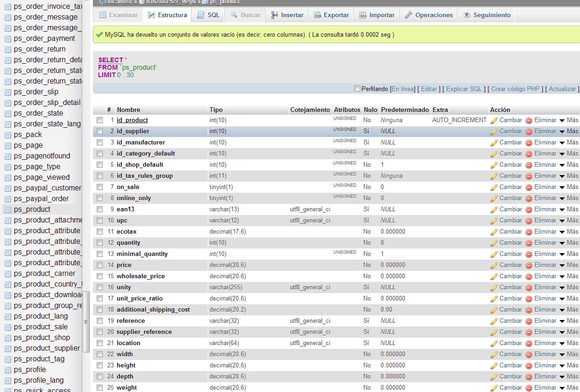
Task: Open the Más dropdown for id_category_default
Action: pyautogui.click(x=569, y=153)
